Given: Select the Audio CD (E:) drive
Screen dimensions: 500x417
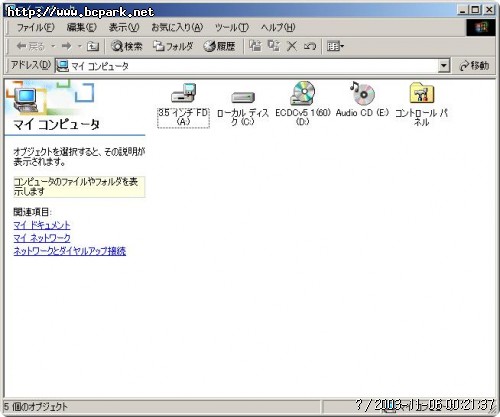Looking at the screenshot, I should tap(362, 99).
